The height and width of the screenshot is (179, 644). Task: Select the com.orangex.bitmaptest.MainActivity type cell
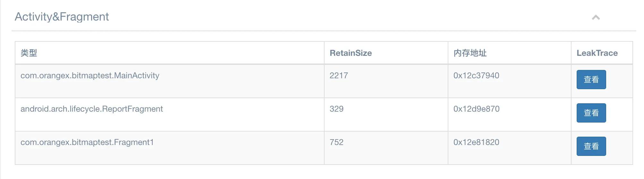[x=90, y=76]
